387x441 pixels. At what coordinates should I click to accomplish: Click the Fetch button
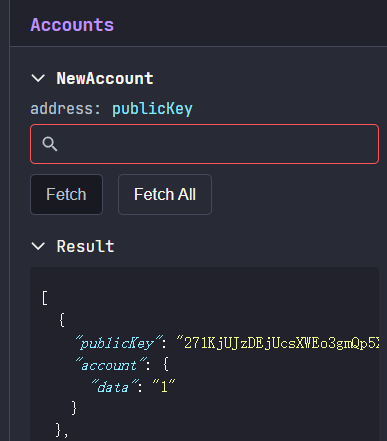click(66, 194)
